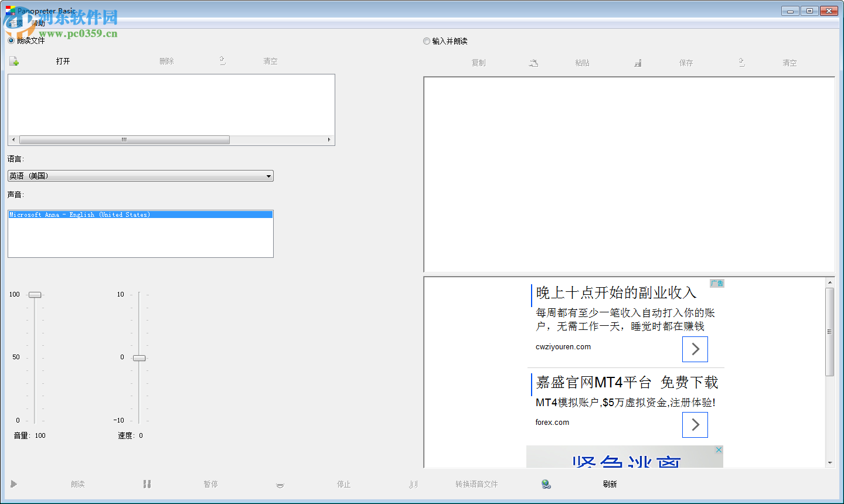Screen dimensions: 844x504
Task: Stop playback with the 停止 icon
Action: click(x=280, y=484)
